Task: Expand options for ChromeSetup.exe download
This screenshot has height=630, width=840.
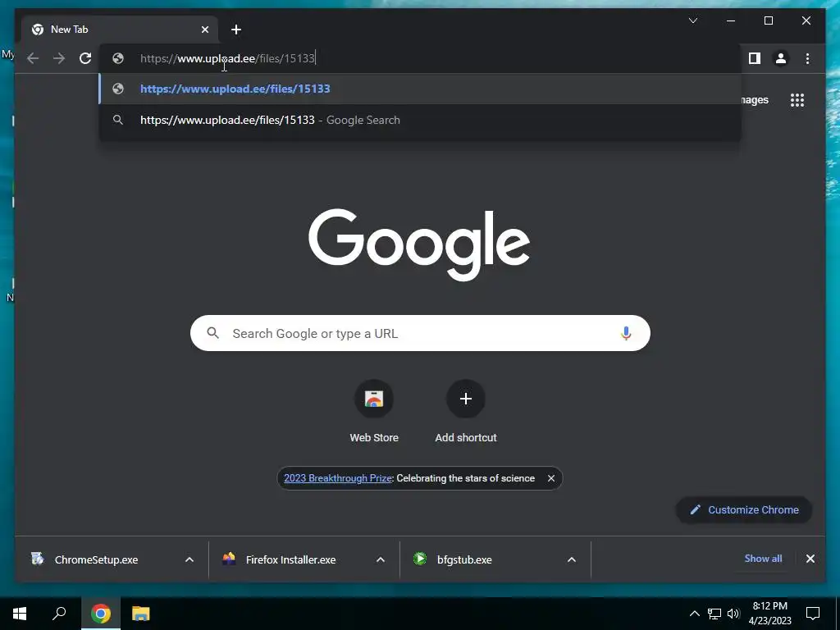Action: pos(189,559)
